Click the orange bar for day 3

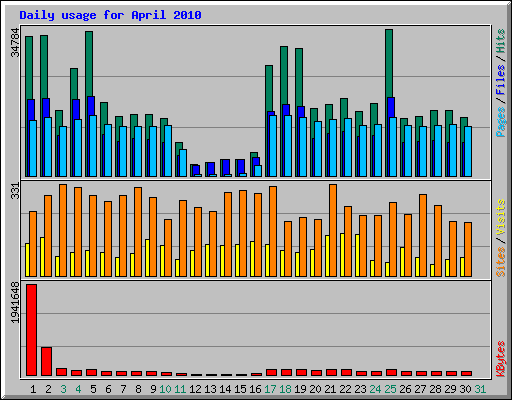coord(63,231)
